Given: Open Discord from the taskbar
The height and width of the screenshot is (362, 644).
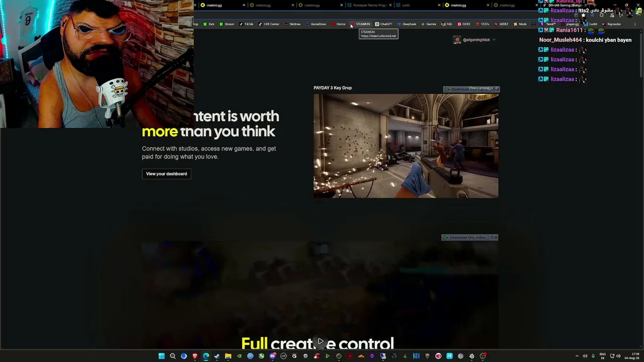Looking at the screenshot, I should click(x=272, y=356).
